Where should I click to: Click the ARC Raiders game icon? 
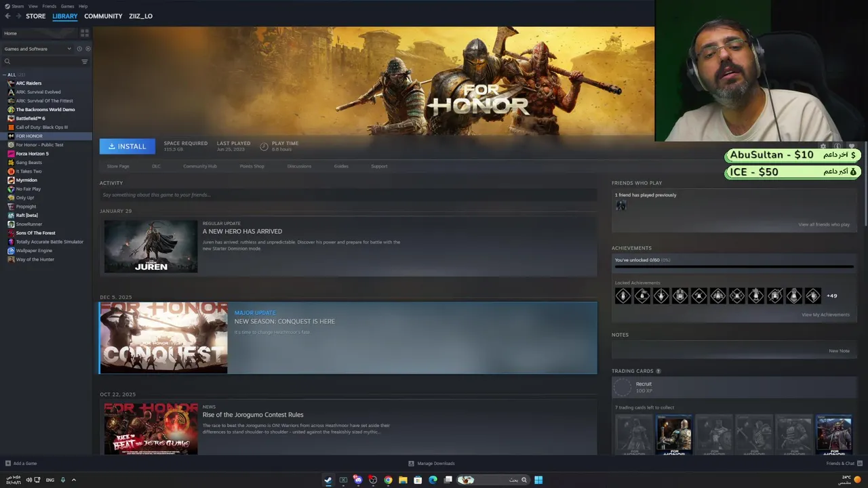(x=11, y=83)
